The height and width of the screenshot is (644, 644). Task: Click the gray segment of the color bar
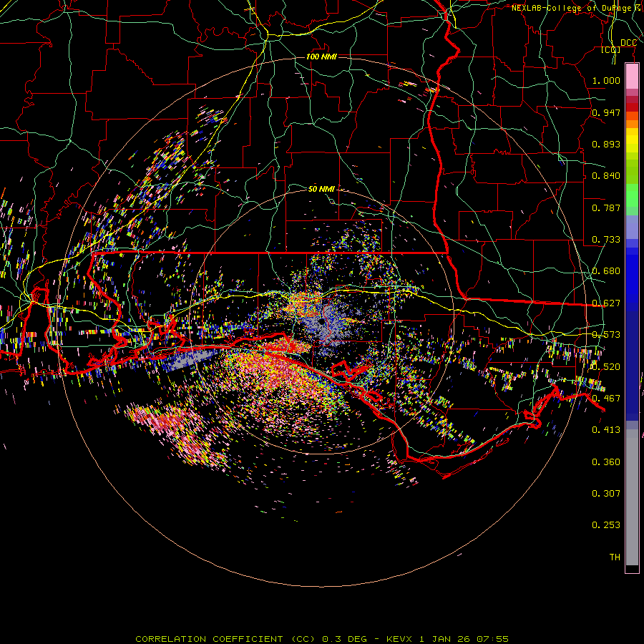coord(632,497)
